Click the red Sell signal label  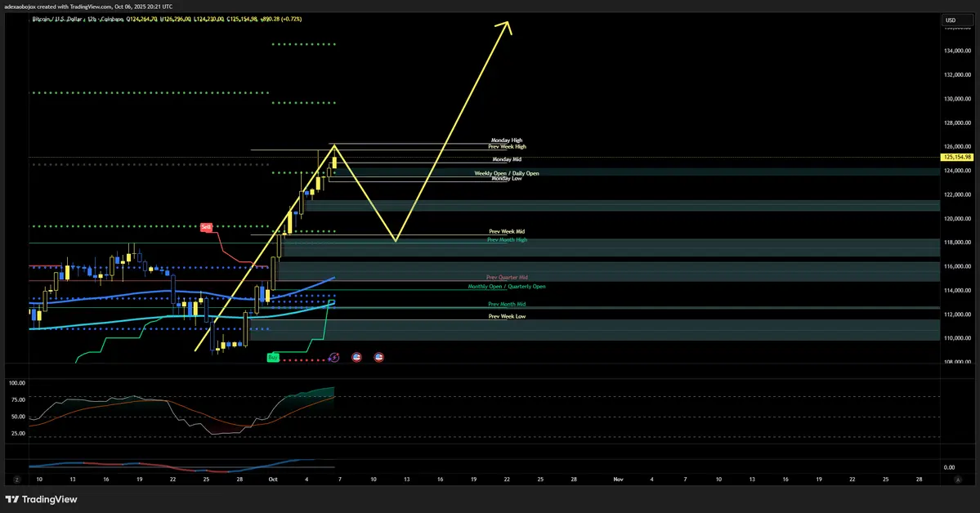(206, 227)
